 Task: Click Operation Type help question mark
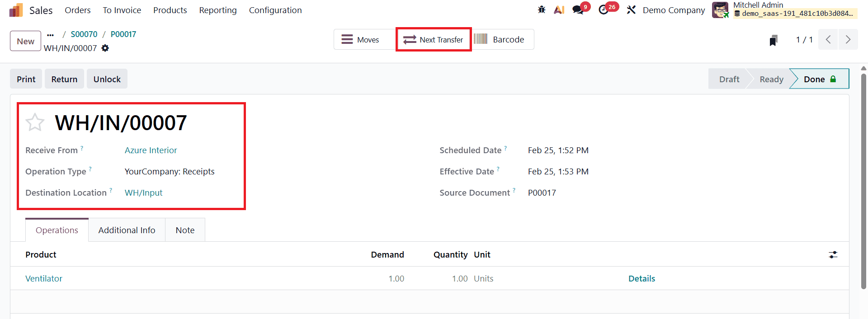coord(90,169)
